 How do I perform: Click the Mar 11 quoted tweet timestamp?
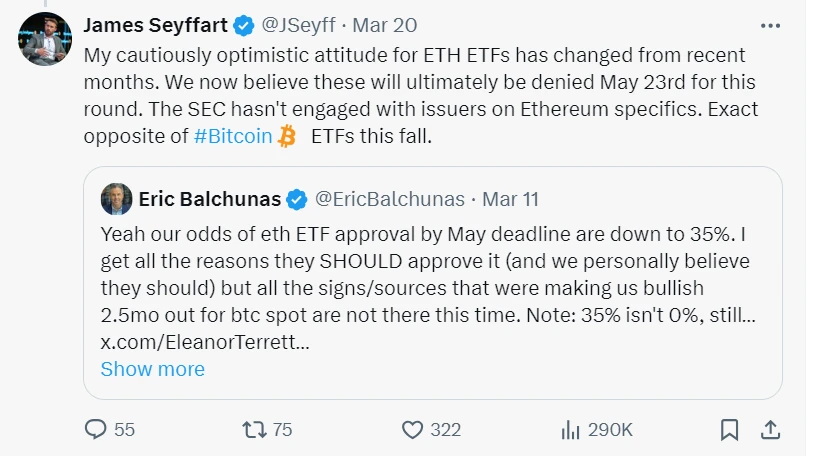pyautogui.click(x=510, y=199)
